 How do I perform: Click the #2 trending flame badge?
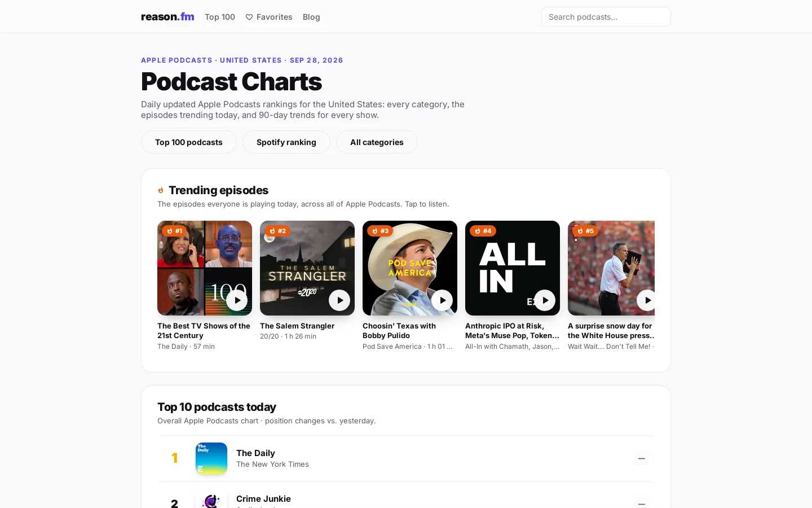coord(277,231)
